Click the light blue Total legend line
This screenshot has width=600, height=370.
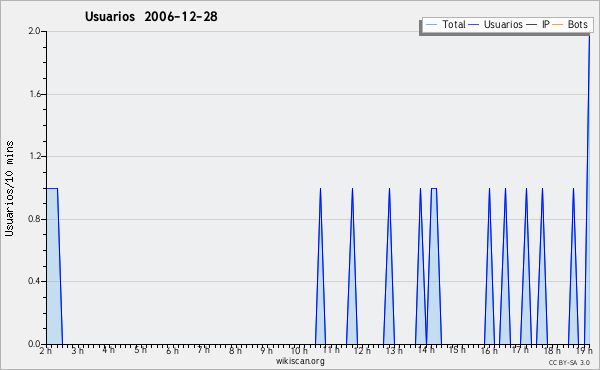pyautogui.click(x=431, y=25)
